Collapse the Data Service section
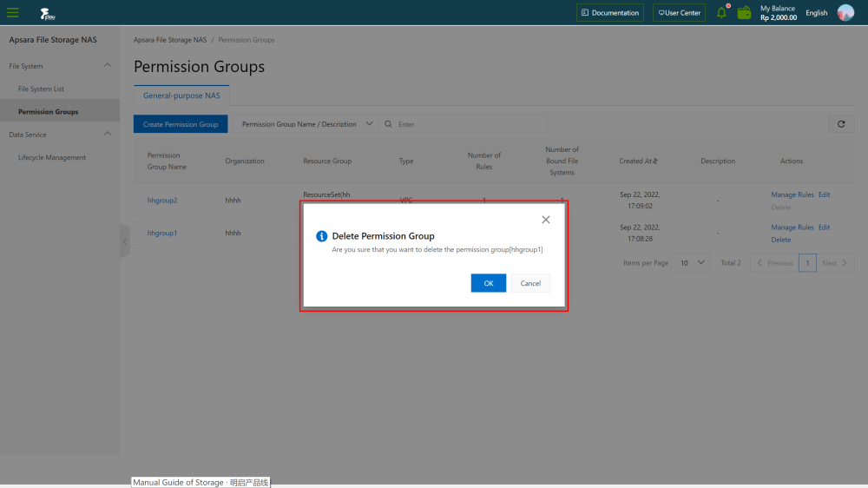 (x=108, y=134)
